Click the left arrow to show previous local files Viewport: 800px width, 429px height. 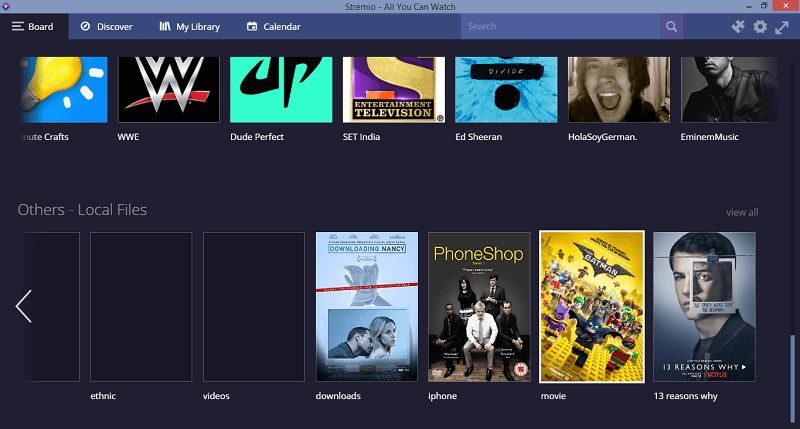[x=23, y=306]
